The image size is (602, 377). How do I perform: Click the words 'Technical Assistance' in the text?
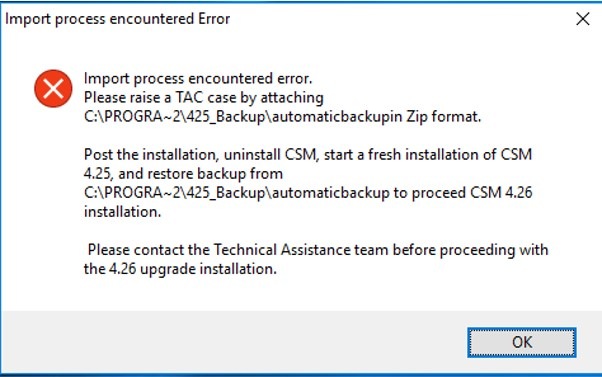[282, 250]
